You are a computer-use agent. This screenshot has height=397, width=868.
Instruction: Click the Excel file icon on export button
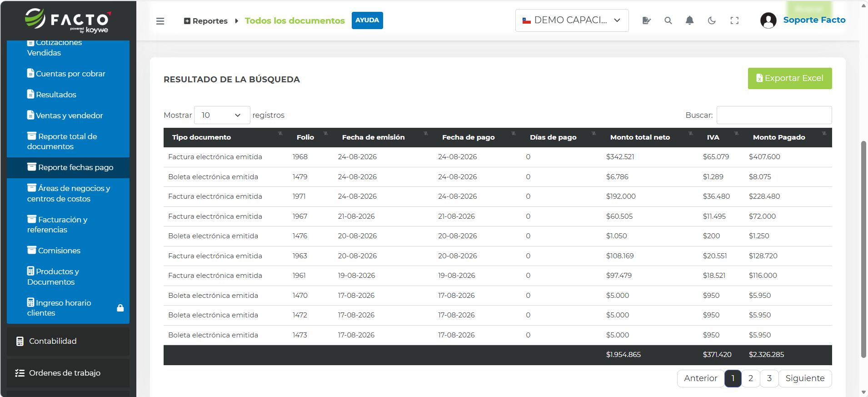pos(759,78)
